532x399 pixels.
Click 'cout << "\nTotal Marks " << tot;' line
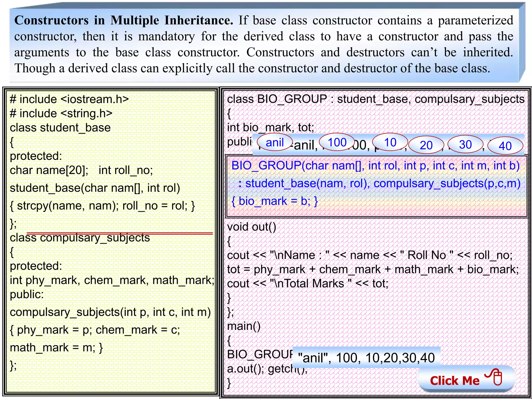tap(308, 283)
